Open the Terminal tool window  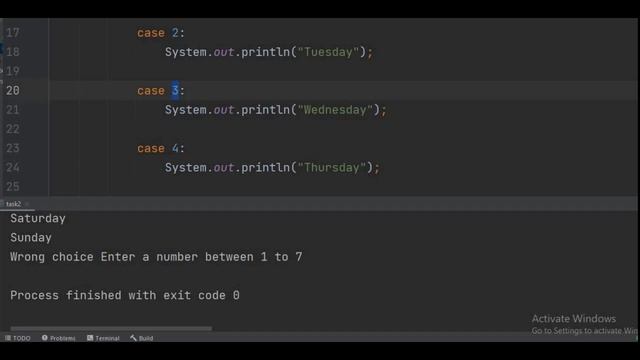coord(103,338)
